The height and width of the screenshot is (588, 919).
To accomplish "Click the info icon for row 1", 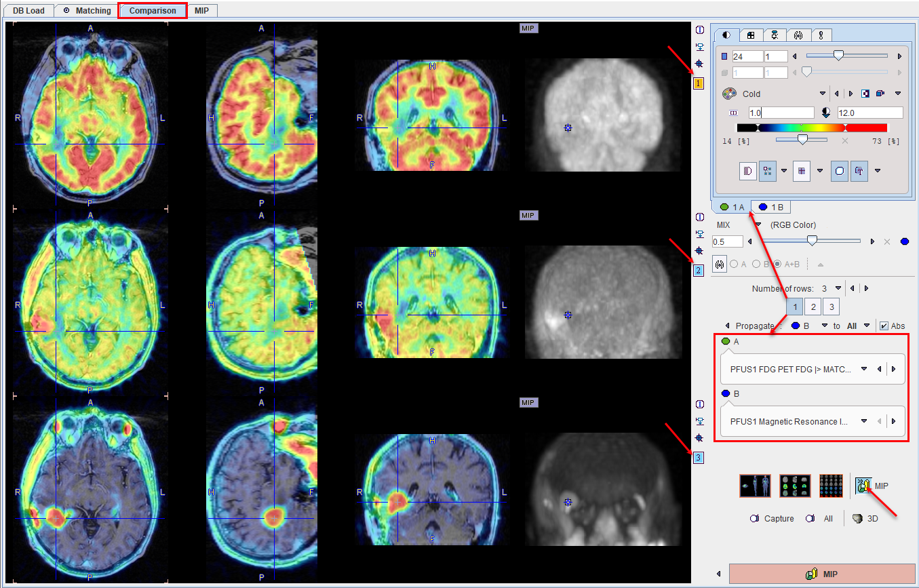I will pyautogui.click(x=699, y=30).
